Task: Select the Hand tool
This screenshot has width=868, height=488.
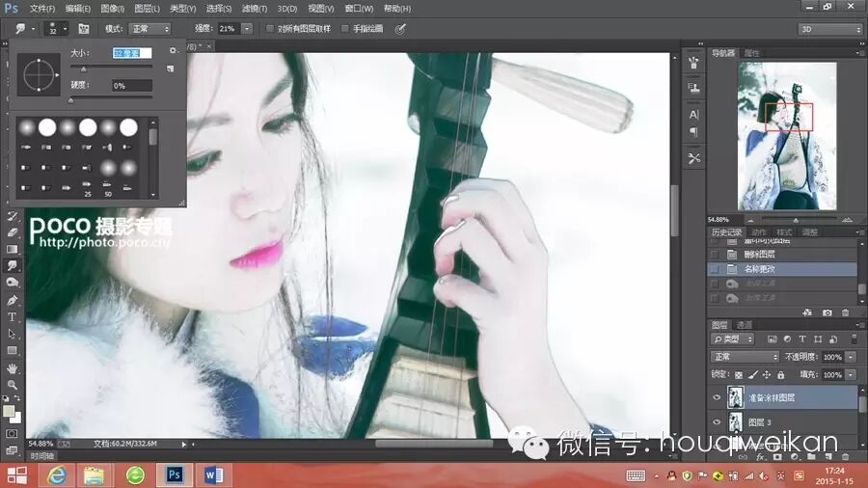Action: click(12, 368)
